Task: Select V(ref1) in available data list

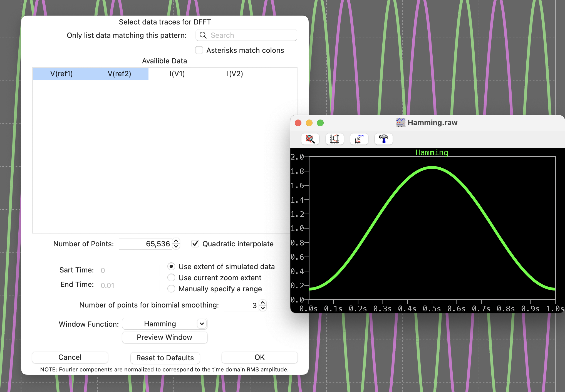Action: click(x=61, y=74)
